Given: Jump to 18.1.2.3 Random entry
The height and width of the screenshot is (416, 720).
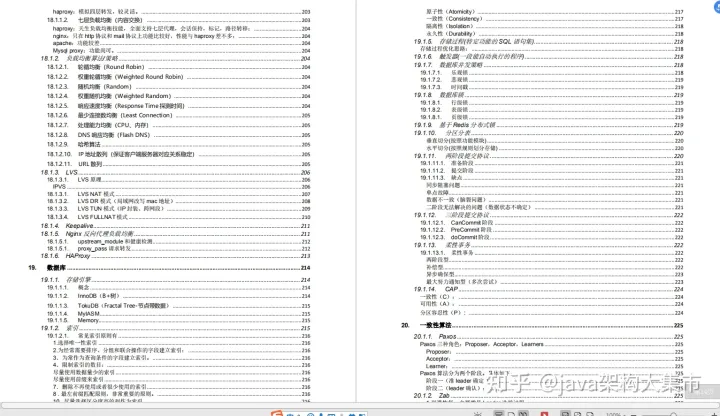Looking at the screenshot, I should click(x=179, y=86).
